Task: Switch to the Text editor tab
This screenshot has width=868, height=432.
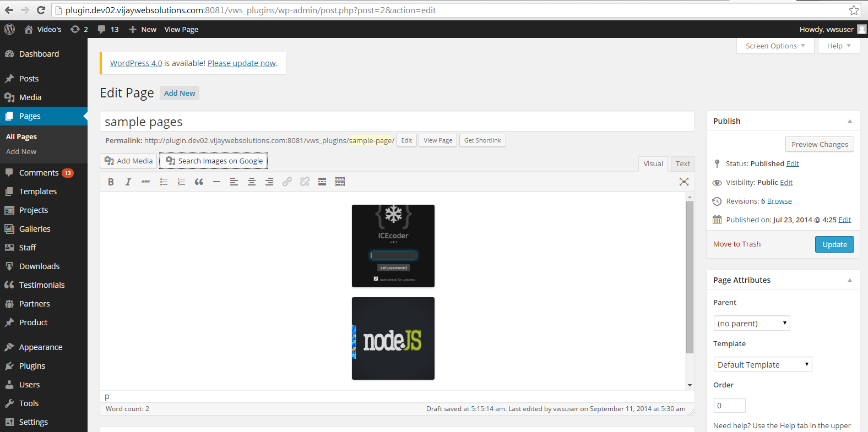Action: pyautogui.click(x=683, y=163)
